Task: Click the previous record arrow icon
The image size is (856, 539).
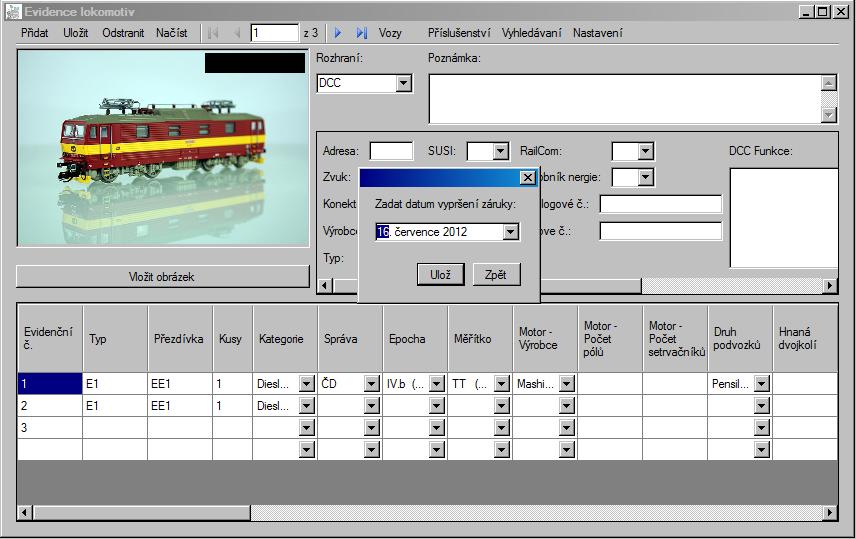Action: coord(236,33)
